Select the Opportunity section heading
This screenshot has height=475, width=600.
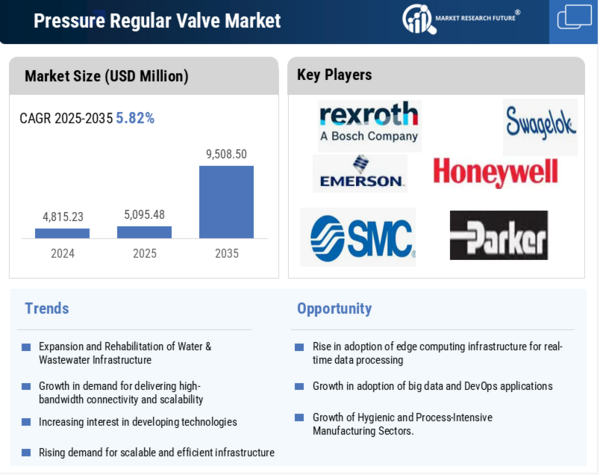pyautogui.click(x=334, y=308)
